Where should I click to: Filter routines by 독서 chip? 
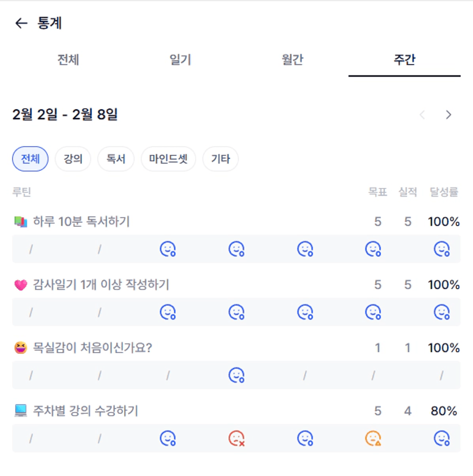116,159
